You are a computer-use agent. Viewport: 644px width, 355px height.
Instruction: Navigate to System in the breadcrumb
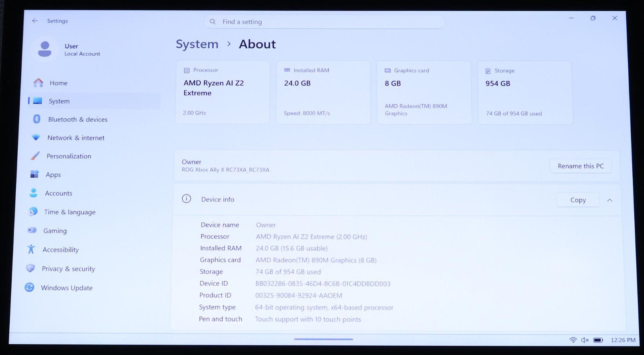(197, 44)
